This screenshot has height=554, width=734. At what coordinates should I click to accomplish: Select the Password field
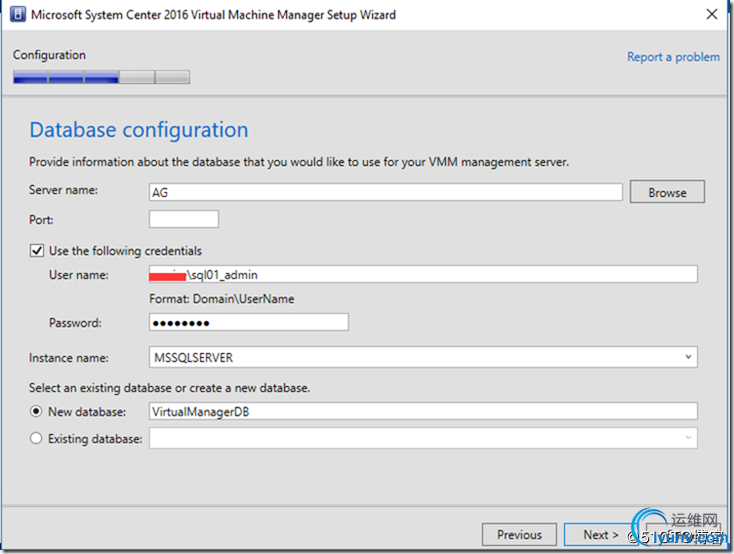248,322
